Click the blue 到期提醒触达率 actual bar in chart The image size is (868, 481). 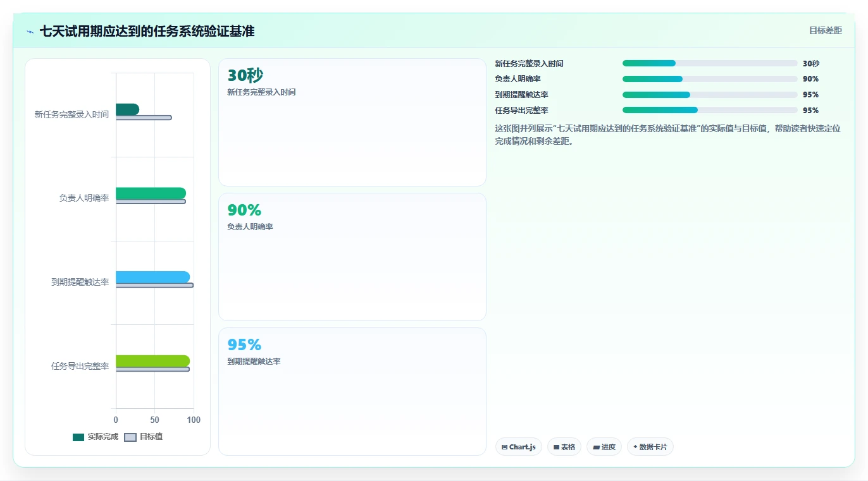click(x=152, y=277)
